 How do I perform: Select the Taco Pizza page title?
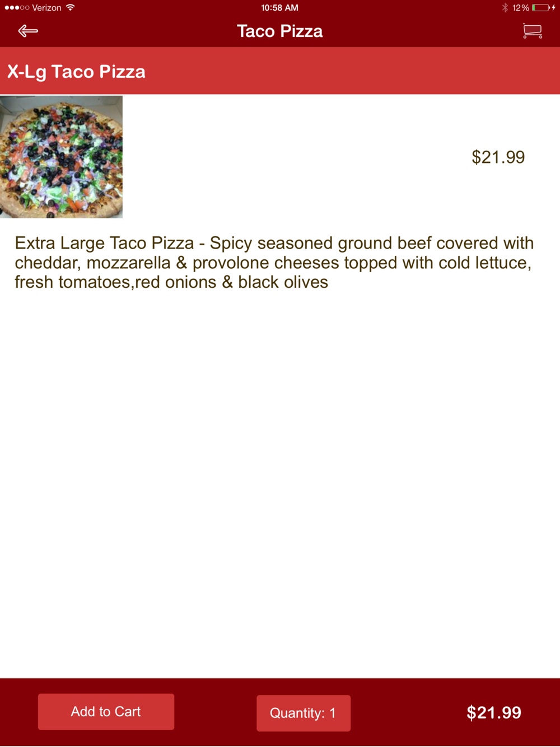(x=279, y=31)
